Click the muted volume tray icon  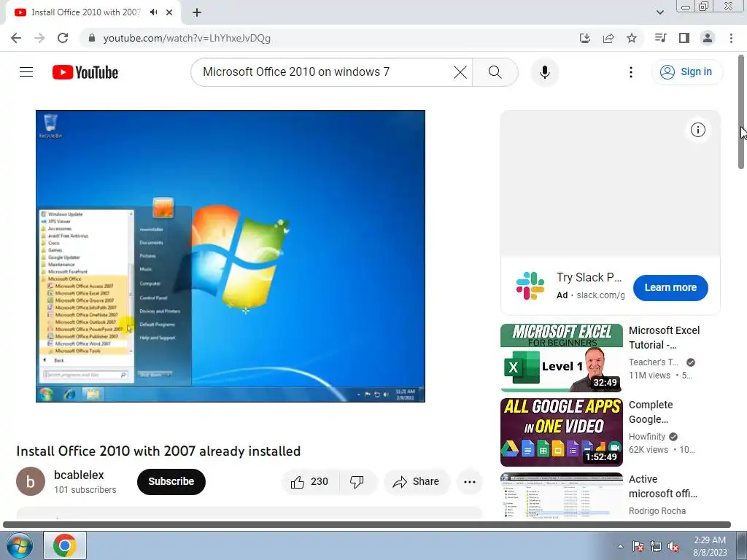(x=673, y=547)
